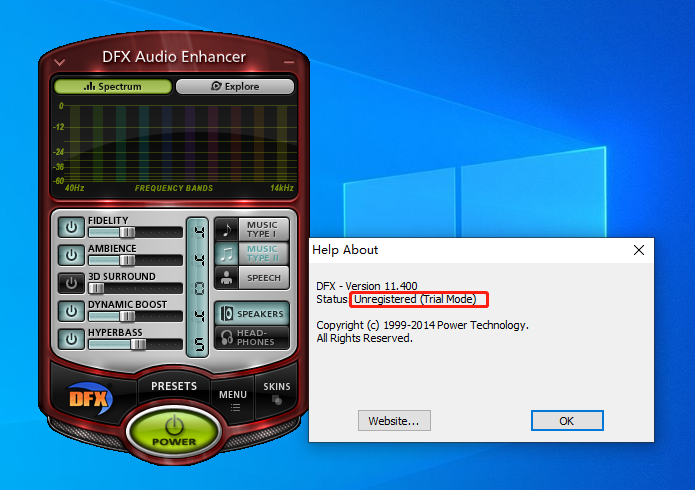Choose Headphones output mode

[252, 337]
